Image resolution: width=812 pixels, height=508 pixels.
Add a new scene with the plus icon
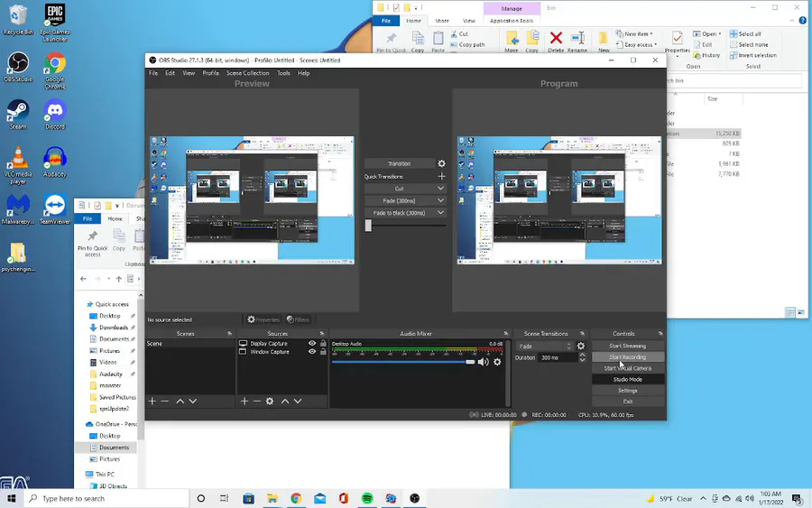[152, 401]
